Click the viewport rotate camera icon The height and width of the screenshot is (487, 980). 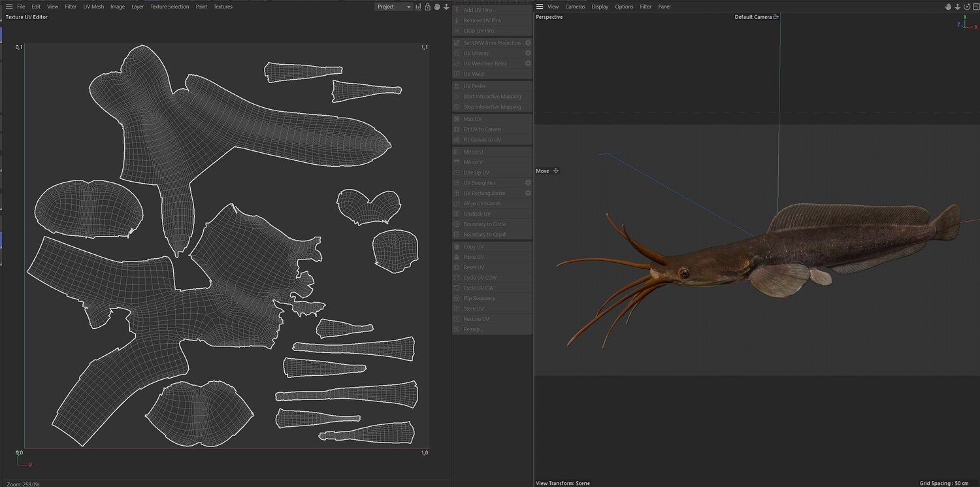click(x=967, y=7)
